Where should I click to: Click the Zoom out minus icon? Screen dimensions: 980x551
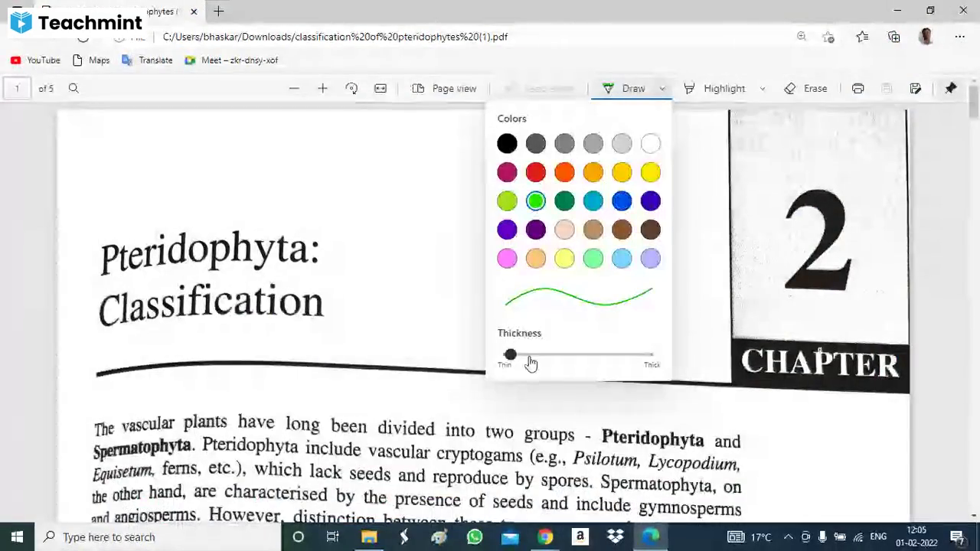(x=294, y=89)
